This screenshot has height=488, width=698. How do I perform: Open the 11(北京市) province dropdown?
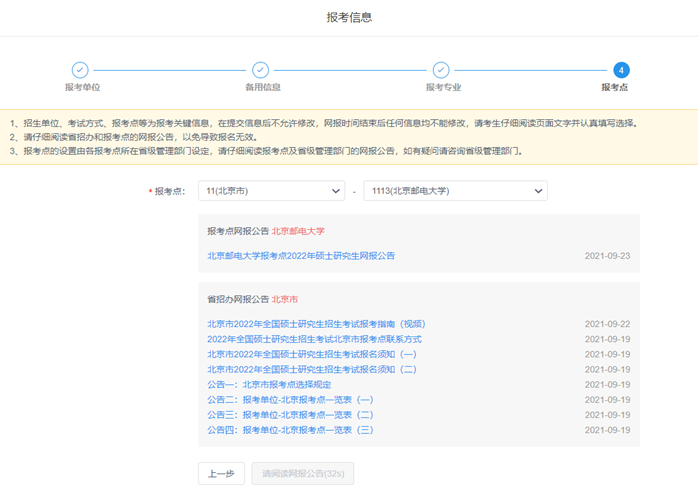[272, 191]
